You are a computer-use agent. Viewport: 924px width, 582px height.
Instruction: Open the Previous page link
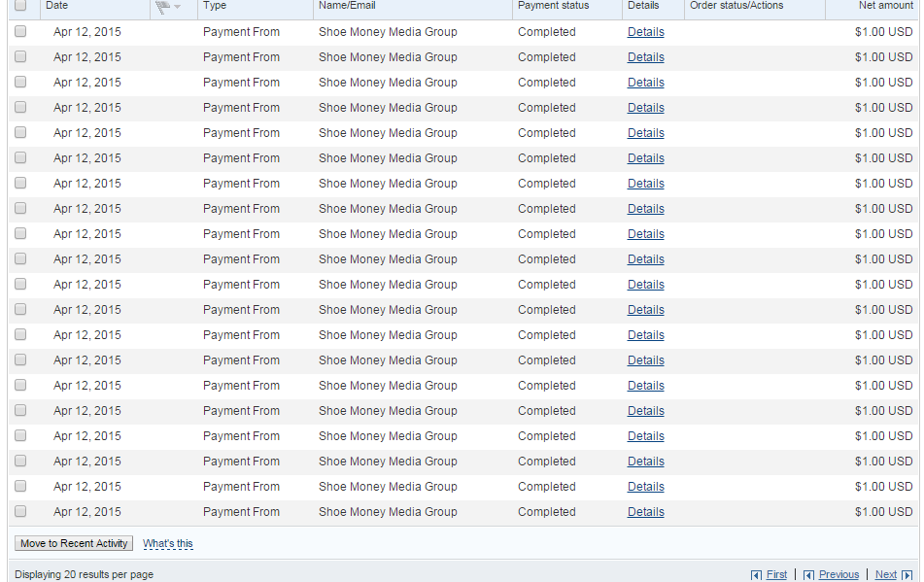point(838,574)
